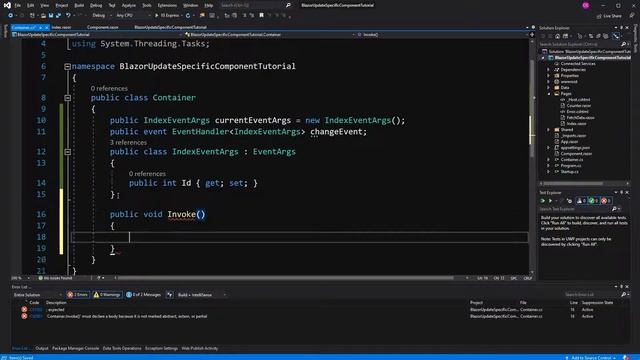Screen dimensions: 640x360
Task: Click the No issues found indicator
Action: (x=55, y=278)
